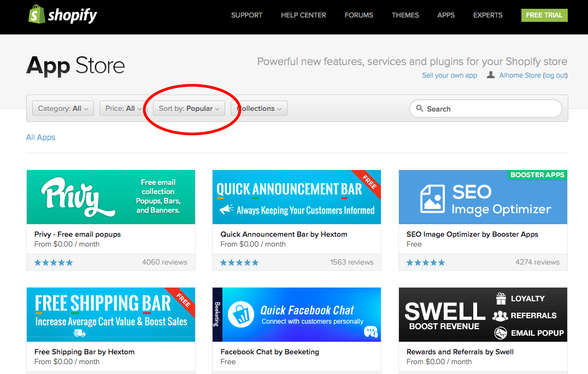
Task: Go to FORUMS
Action: click(359, 15)
